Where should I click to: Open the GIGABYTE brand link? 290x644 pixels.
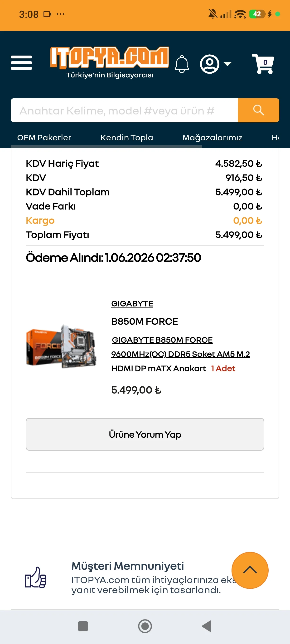(132, 303)
